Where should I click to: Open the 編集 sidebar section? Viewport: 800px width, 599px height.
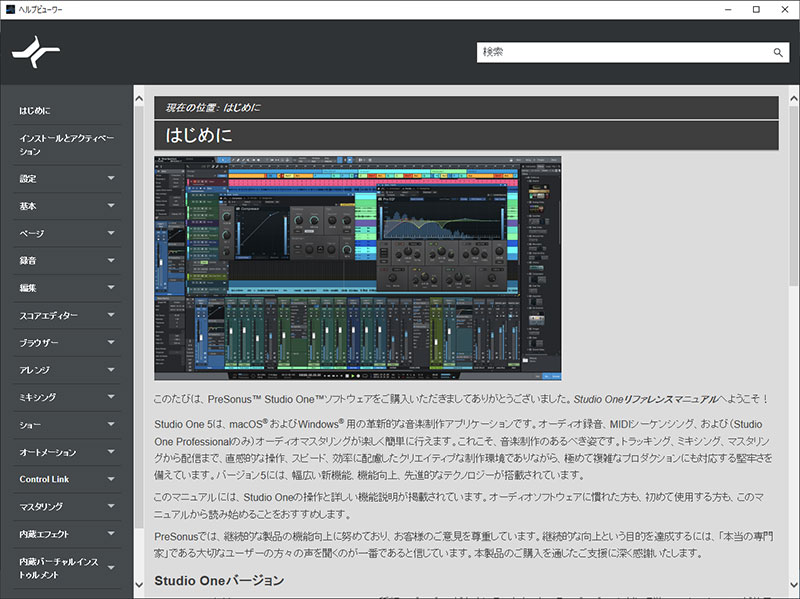point(28,288)
